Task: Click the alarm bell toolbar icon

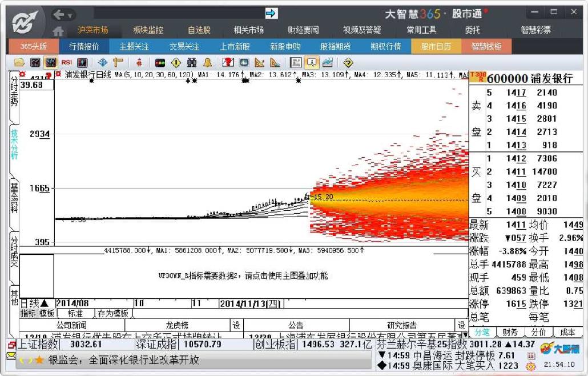Action: pyautogui.click(x=207, y=62)
